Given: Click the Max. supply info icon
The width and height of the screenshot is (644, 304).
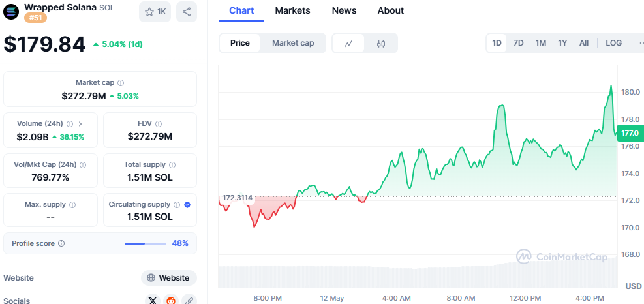Looking at the screenshot, I should coord(72,205).
